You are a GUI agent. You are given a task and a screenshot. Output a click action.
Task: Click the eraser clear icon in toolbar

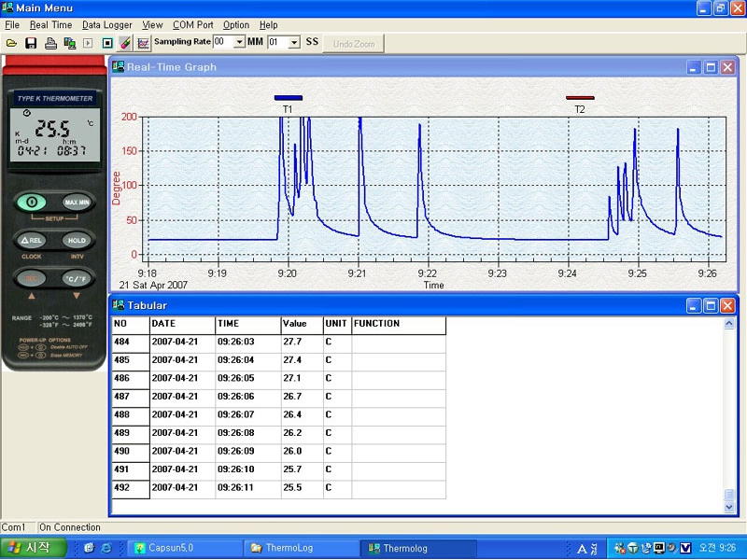(125, 43)
